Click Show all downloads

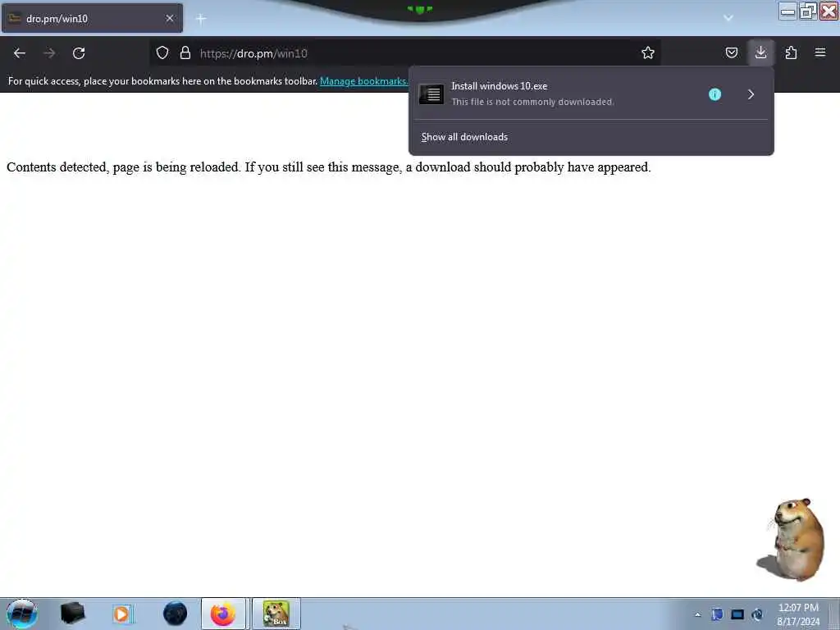point(464,137)
